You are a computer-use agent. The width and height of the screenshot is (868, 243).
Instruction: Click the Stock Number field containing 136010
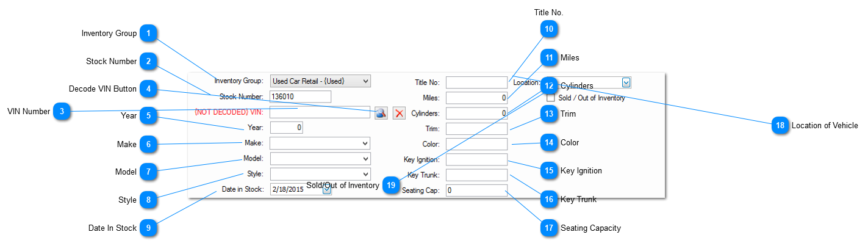[300, 96]
